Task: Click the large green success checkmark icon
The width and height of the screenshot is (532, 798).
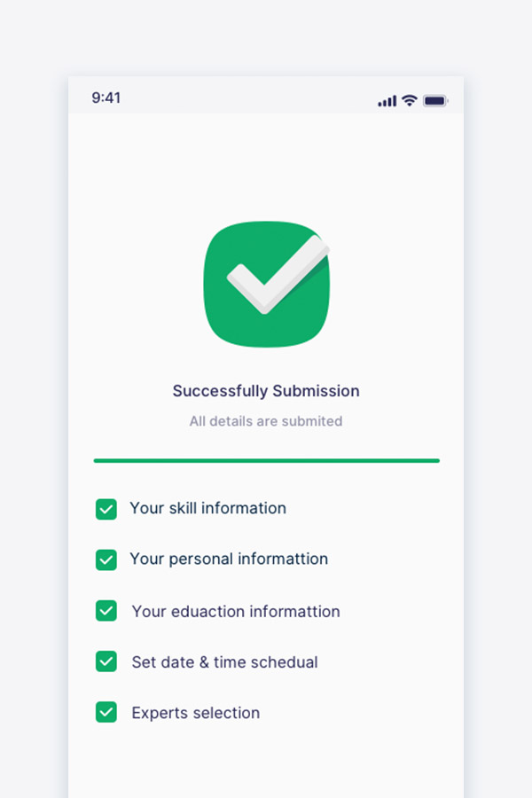Action: point(266,284)
